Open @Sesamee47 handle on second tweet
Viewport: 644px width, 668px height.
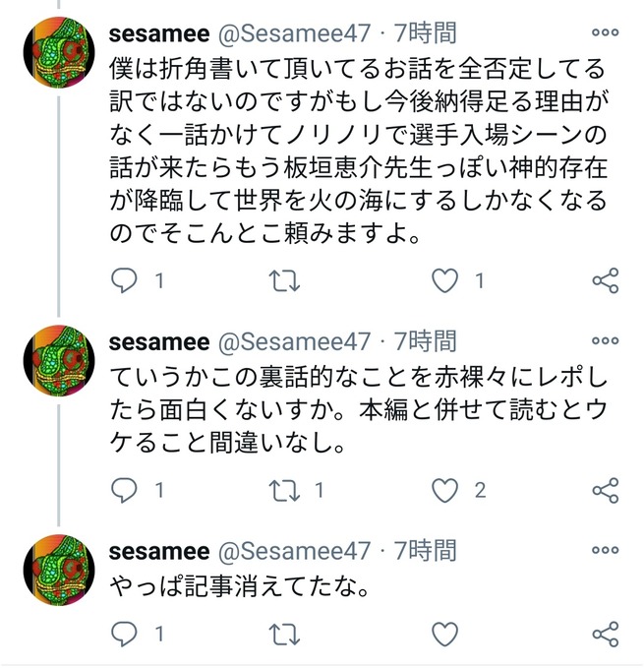click(294, 341)
